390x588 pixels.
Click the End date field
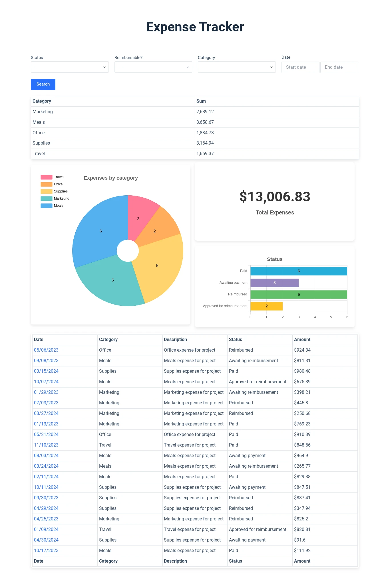[339, 67]
